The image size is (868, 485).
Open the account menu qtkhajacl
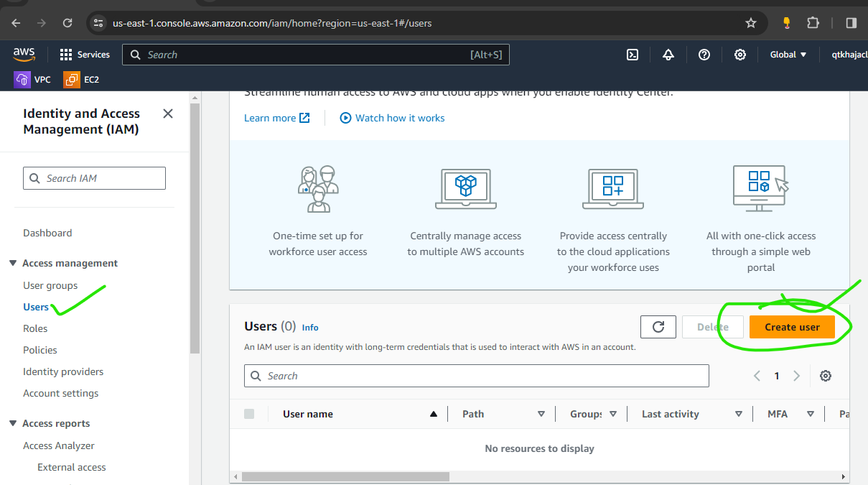pyautogui.click(x=849, y=55)
